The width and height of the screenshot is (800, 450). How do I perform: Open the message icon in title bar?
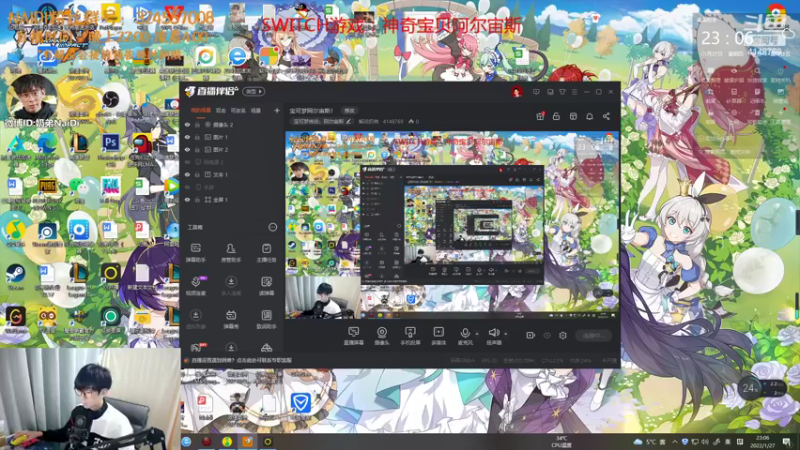[x=536, y=92]
